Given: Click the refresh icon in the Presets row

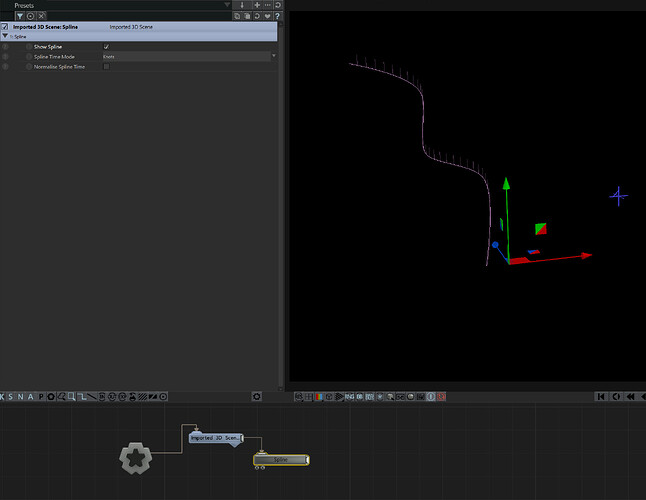Looking at the screenshot, I should (x=278, y=5).
